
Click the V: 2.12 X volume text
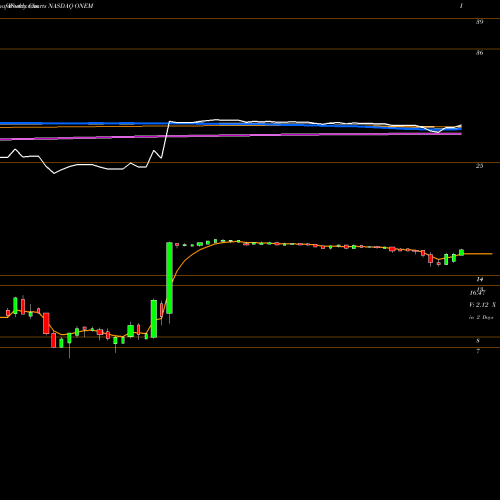point(482,305)
